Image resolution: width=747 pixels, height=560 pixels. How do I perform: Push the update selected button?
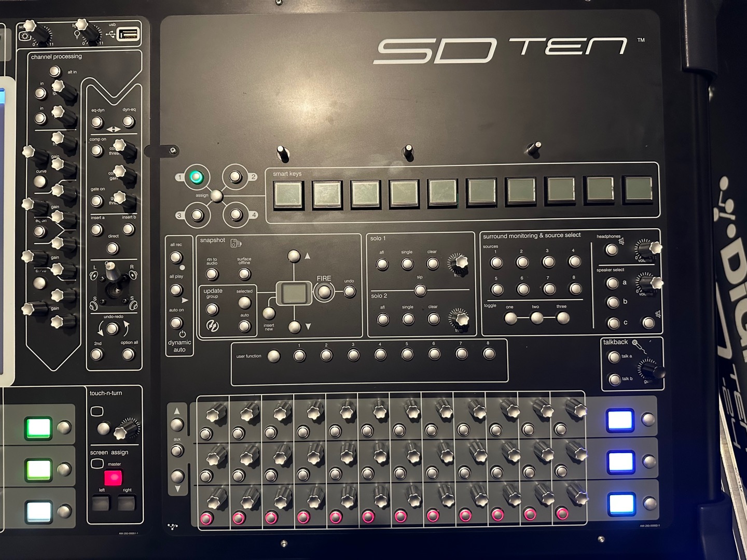244,302
